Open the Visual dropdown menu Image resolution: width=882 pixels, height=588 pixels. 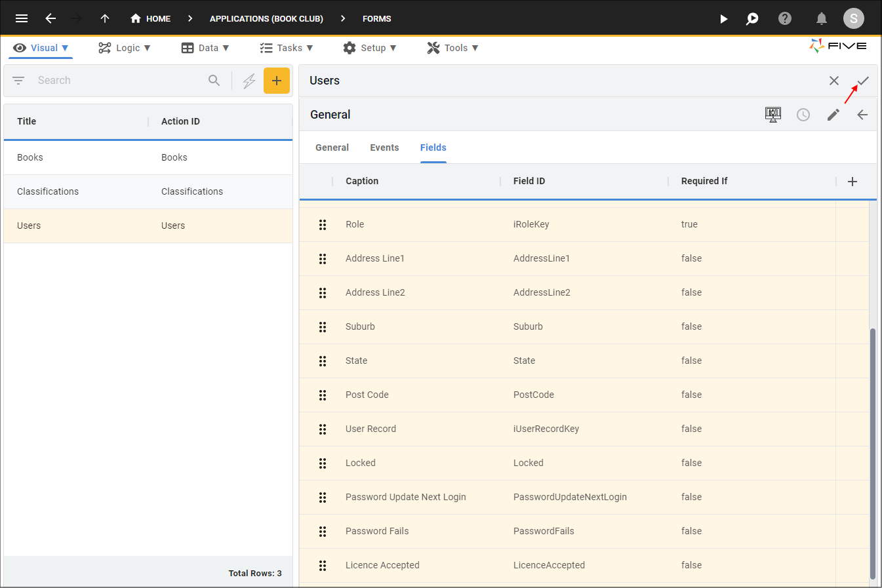41,48
